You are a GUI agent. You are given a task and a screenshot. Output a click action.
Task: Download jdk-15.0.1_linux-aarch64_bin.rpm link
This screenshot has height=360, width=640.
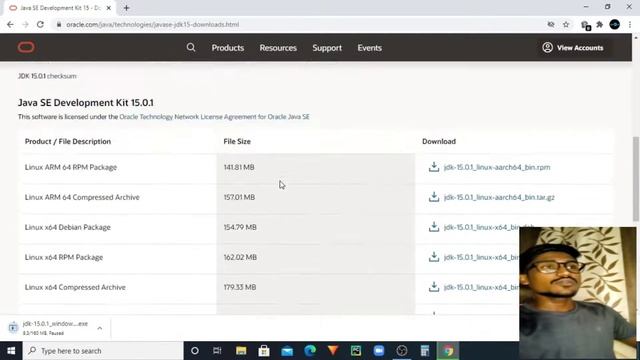pyautogui.click(x=497, y=167)
